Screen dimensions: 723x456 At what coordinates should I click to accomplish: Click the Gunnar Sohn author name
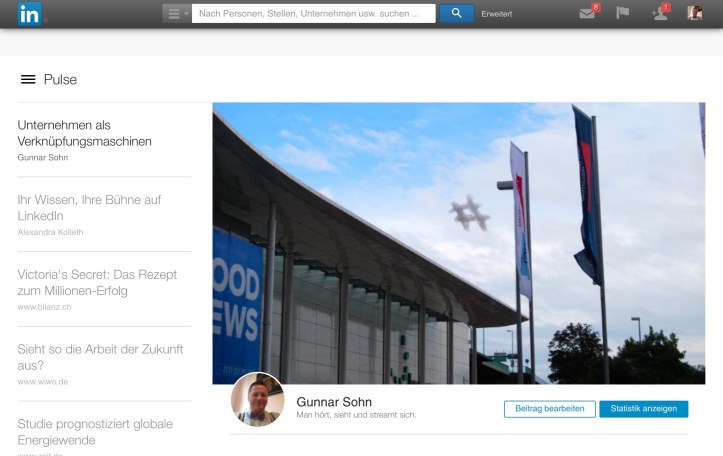[x=334, y=401]
